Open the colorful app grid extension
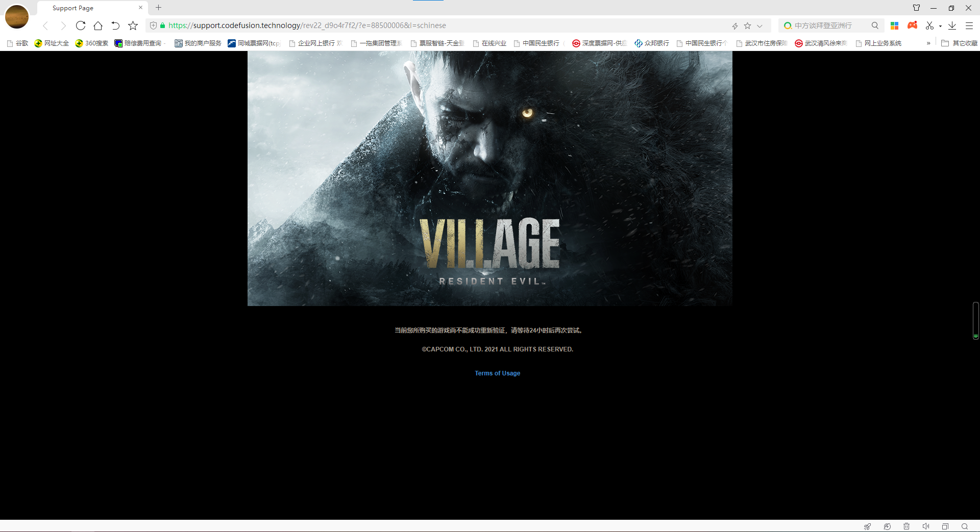980x532 pixels. [894, 26]
